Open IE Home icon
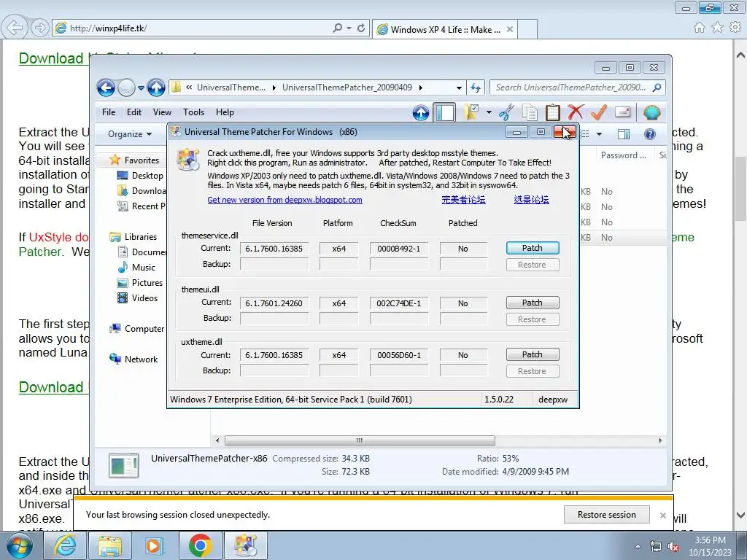The width and height of the screenshot is (747, 560). coord(700,28)
